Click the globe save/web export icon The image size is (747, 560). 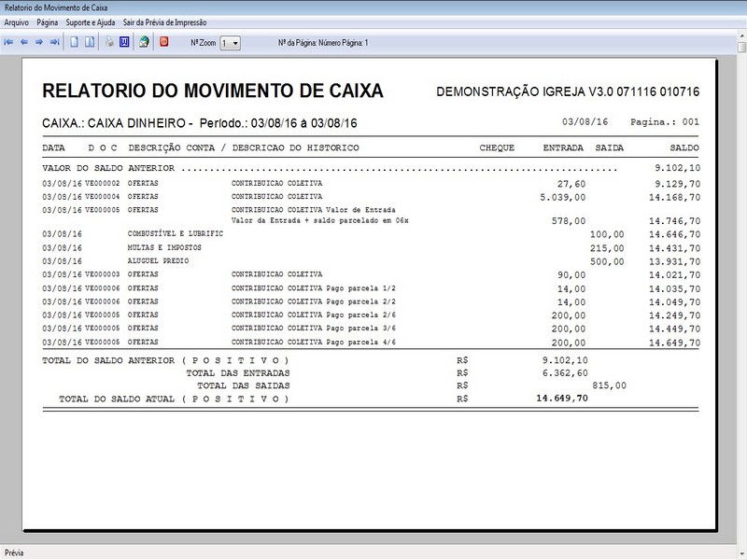(x=144, y=42)
